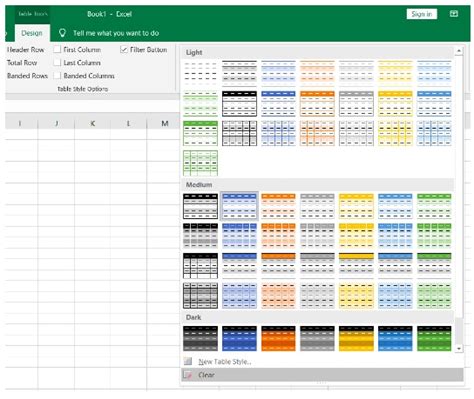The image size is (474, 399).
Task: Apply the green Dark table style
Action: coord(434,338)
